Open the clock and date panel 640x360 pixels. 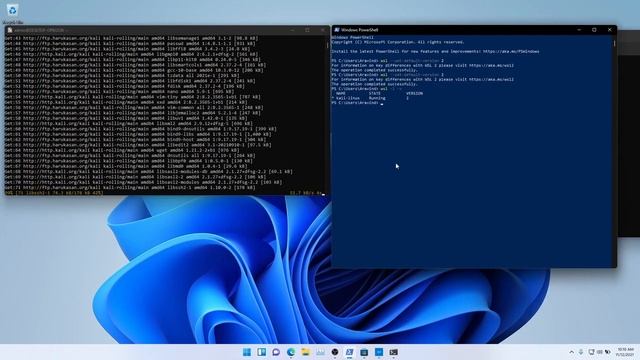click(626, 352)
